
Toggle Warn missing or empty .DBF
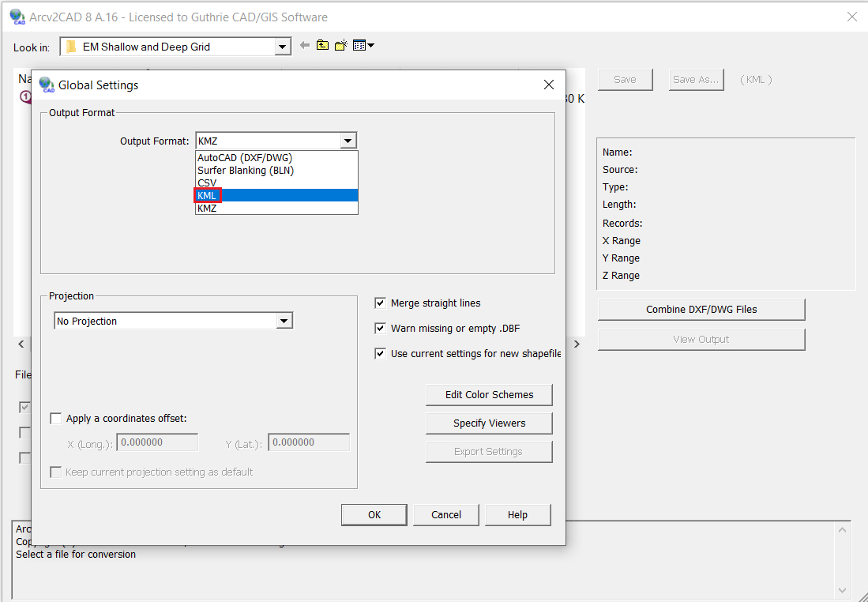381,329
